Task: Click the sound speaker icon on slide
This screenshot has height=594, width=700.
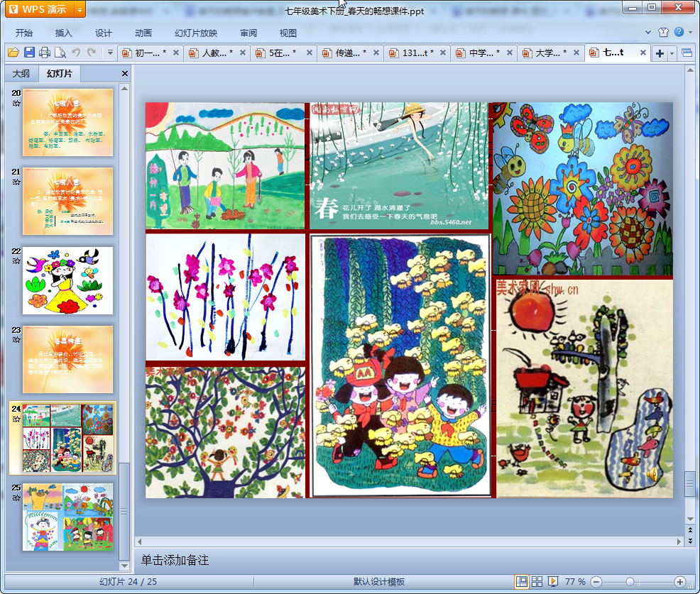Action: [x=652, y=473]
